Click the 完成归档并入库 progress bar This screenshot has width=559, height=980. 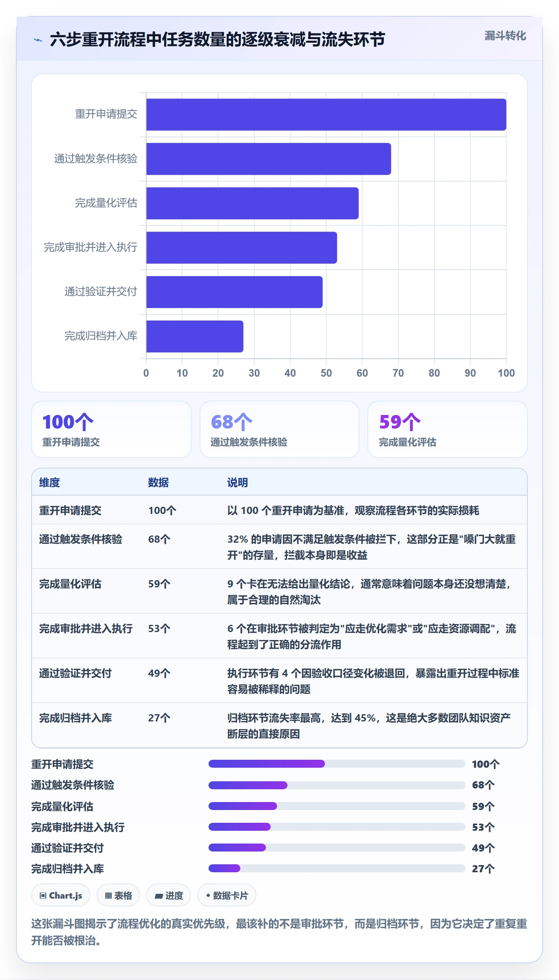(x=337, y=868)
